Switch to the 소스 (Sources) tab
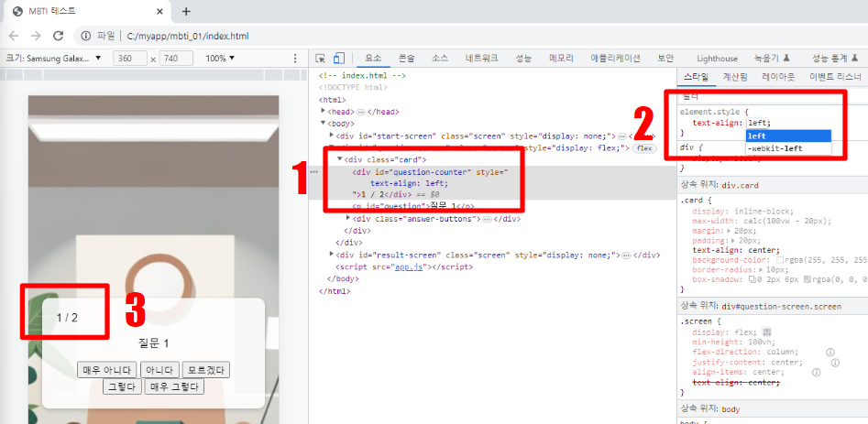Viewport: 868px width, 424px height. [440, 58]
